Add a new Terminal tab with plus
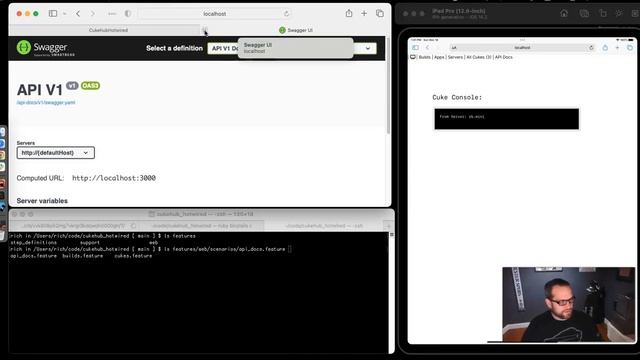640x360 pixels. pyautogui.click(x=388, y=226)
